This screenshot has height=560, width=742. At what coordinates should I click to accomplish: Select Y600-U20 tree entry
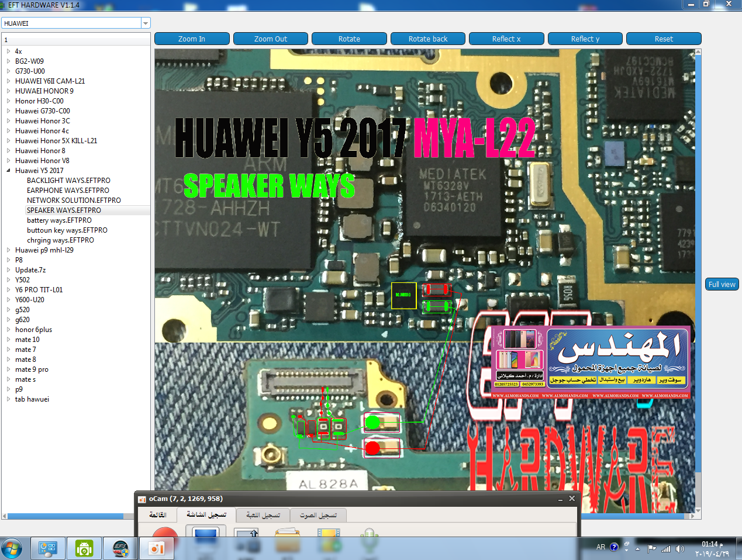pos(30,300)
